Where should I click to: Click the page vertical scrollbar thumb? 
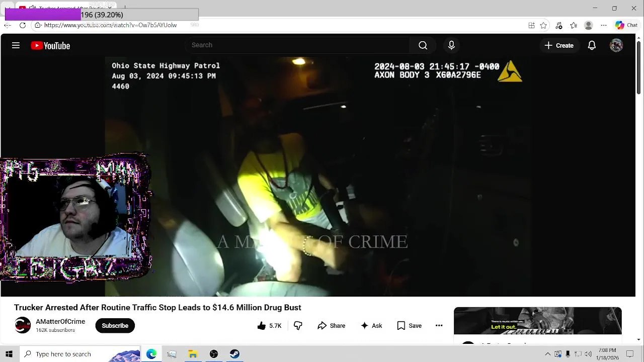click(x=639, y=67)
